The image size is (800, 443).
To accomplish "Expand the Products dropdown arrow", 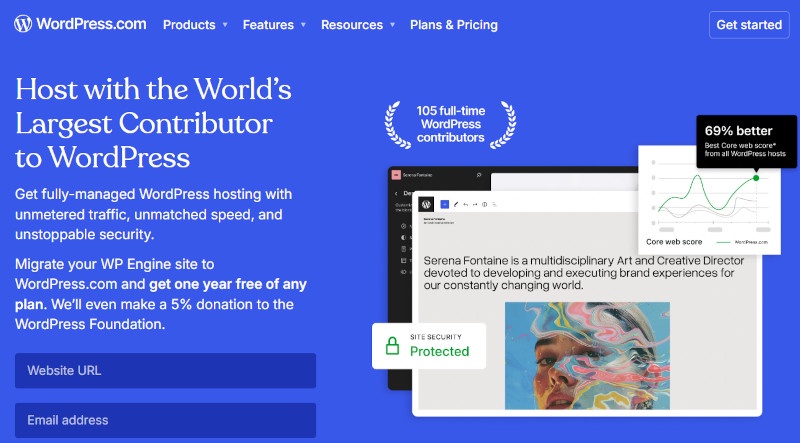I will [x=225, y=24].
